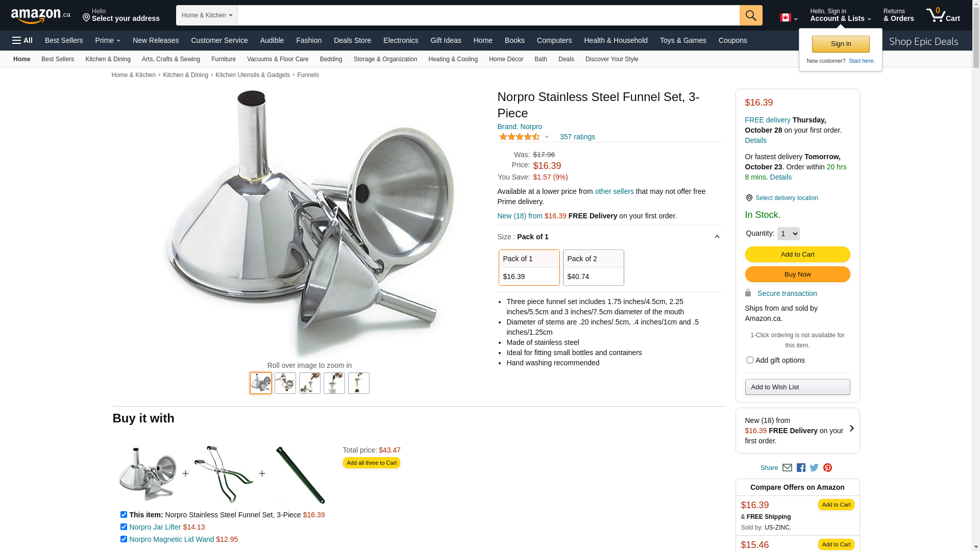980x551 pixels.
Task: Share product on Twitter icon
Action: pyautogui.click(x=814, y=467)
